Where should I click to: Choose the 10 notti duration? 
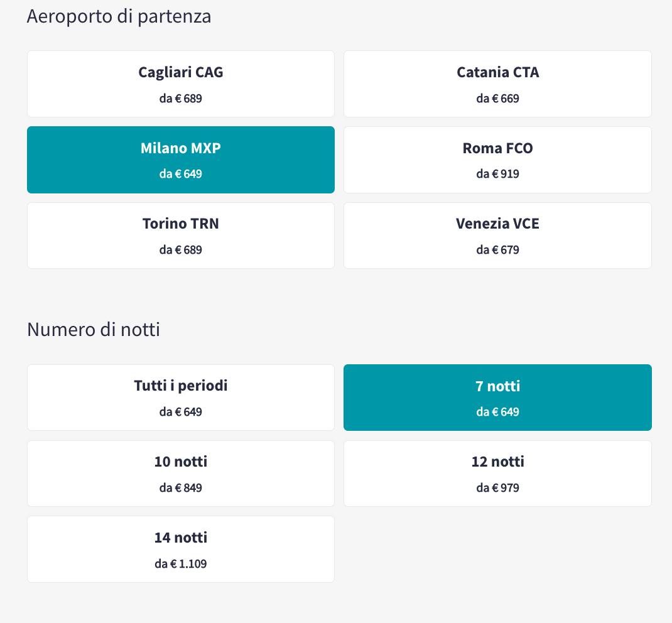[x=181, y=473]
